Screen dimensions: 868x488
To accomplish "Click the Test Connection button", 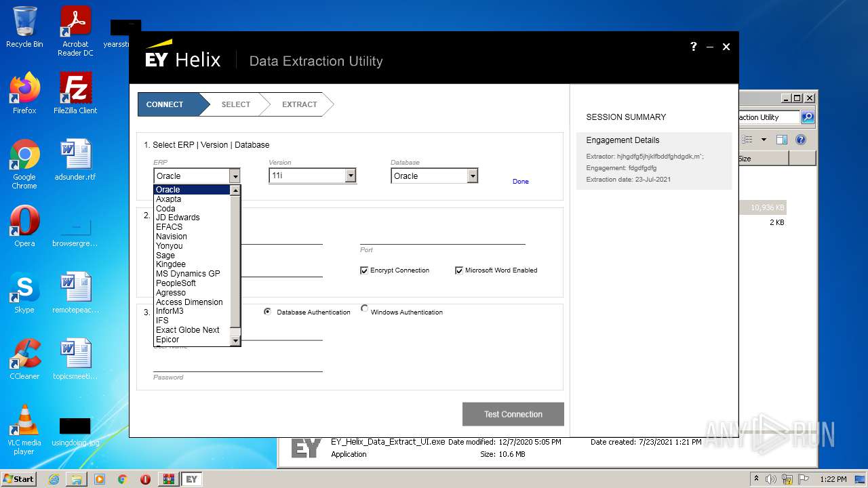I will point(513,414).
